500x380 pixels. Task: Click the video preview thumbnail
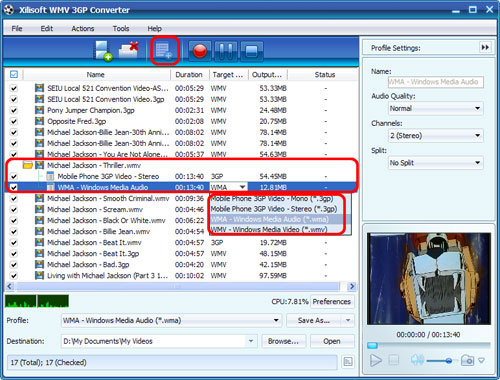coord(429,279)
